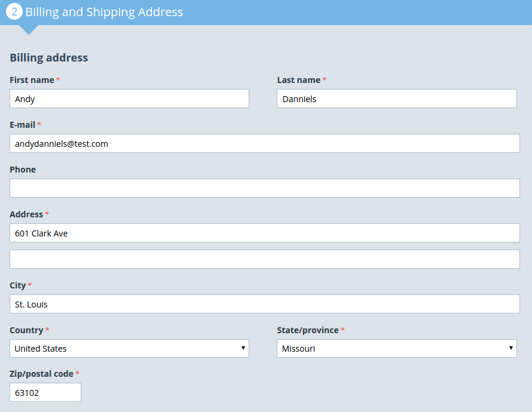Click the E-mail label
This screenshot has height=412, width=532.
tap(22, 125)
